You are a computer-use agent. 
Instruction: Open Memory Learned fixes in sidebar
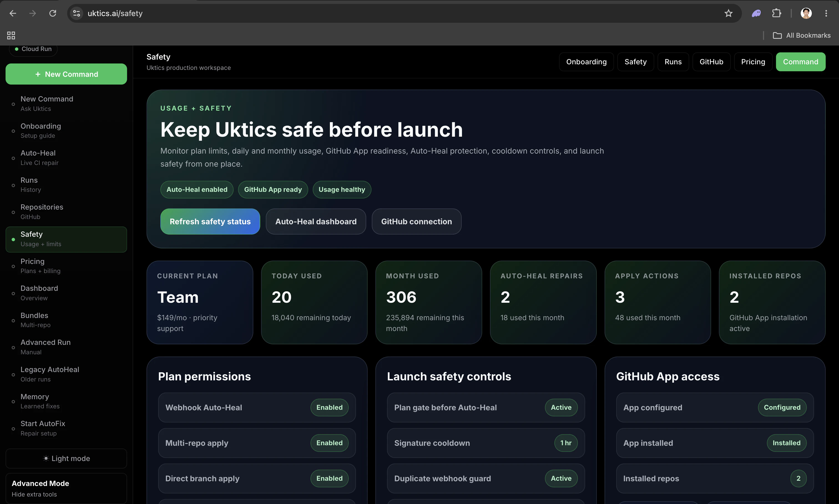(x=66, y=401)
